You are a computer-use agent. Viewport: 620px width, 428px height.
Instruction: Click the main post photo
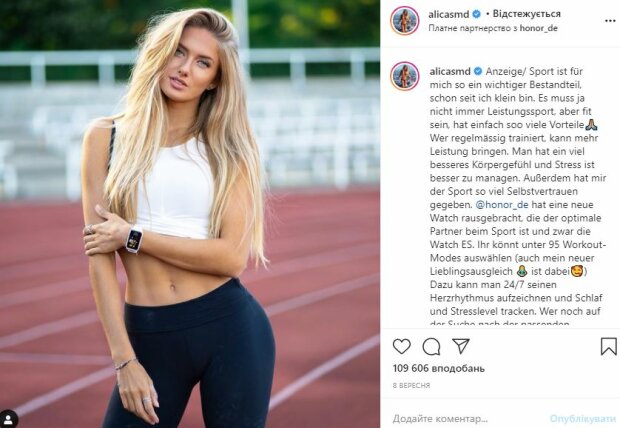(190, 214)
